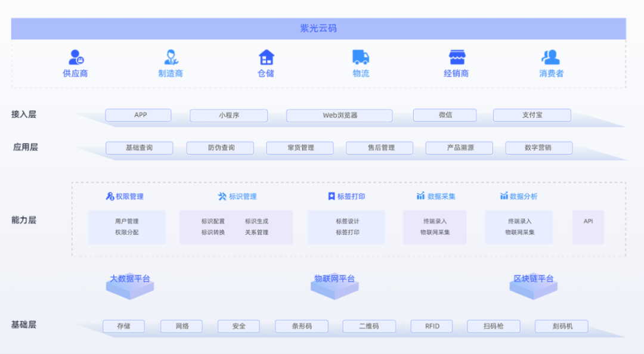Click the 支付宝 box
The image size is (644, 354).
point(532,115)
